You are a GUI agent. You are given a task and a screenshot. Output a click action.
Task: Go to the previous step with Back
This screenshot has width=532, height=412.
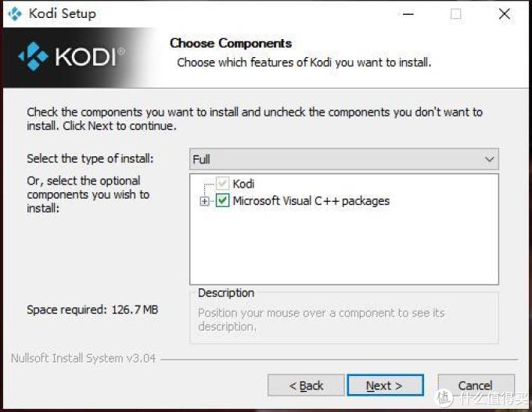(306, 385)
